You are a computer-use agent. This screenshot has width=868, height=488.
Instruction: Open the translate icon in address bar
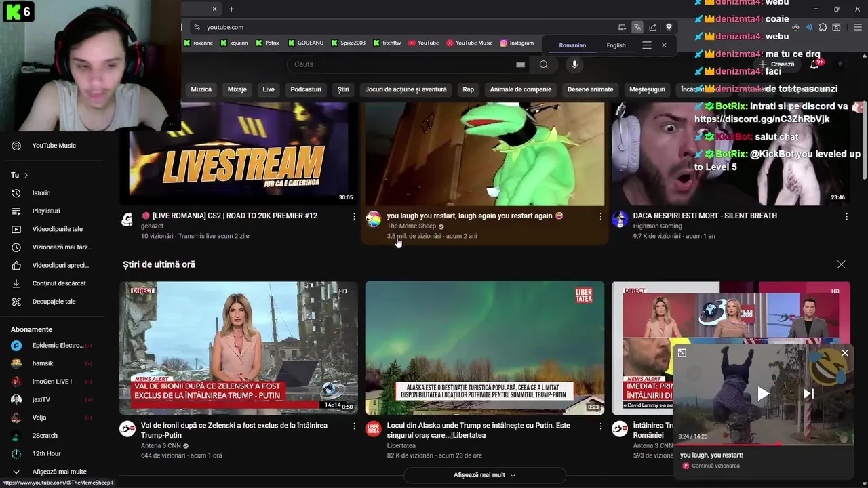coord(637,27)
